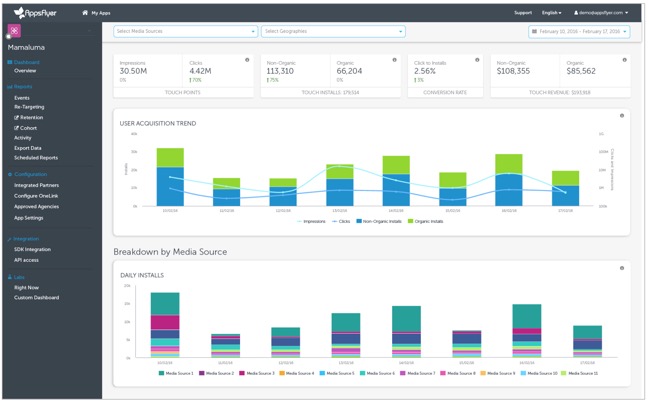This screenshot has height=405, width=649.
Task: Click info icon on User Acquisition Trend chart
Action: click(x=622, y=116)
